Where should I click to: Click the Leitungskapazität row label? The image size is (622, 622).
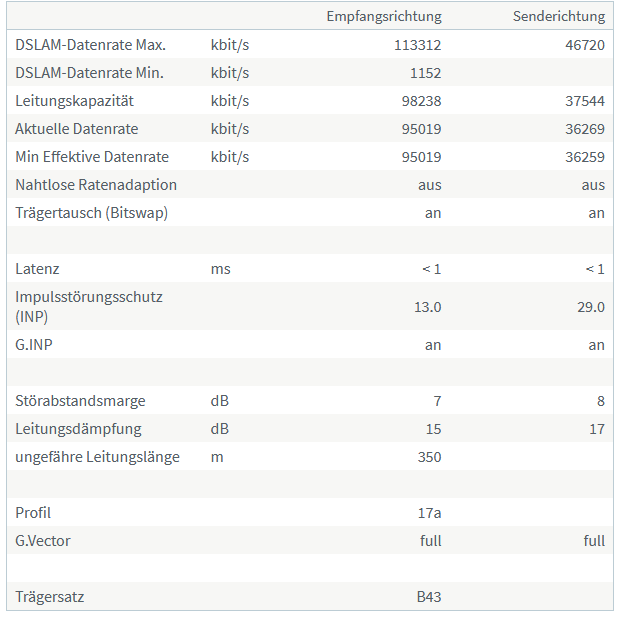coord(74,101)
